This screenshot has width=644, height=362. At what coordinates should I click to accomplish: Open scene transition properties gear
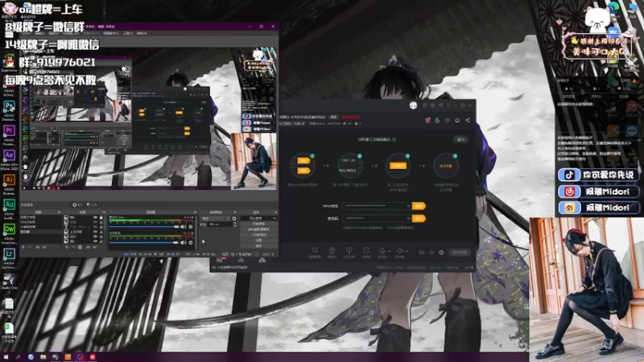[234, 218]
